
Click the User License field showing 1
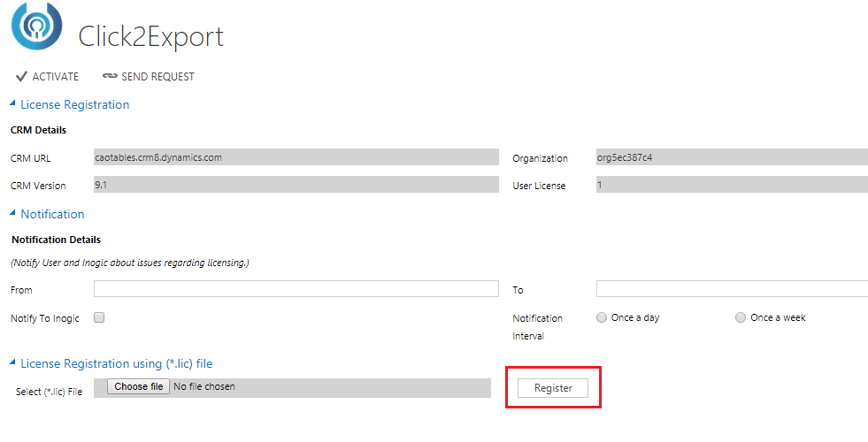click(732, 184)
